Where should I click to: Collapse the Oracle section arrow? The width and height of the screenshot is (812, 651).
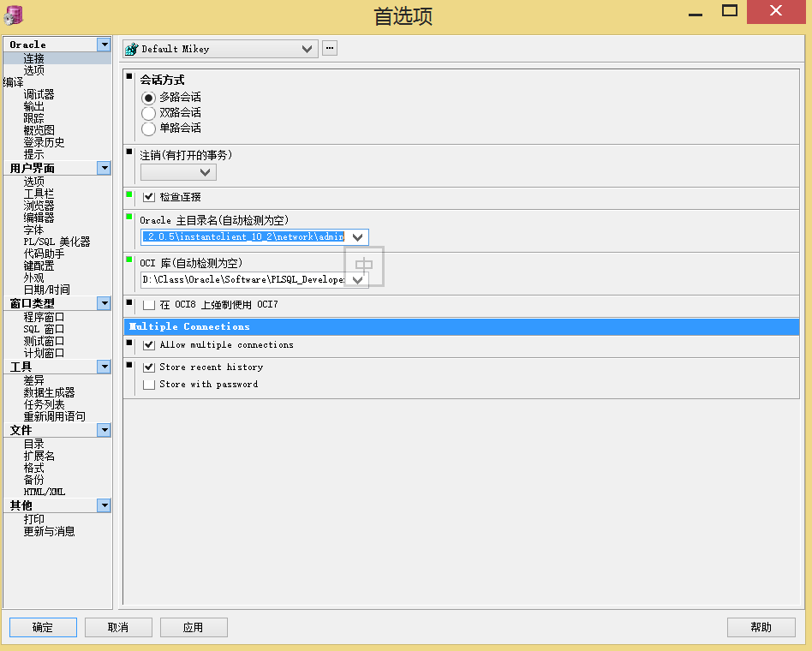tap(104, 45)
